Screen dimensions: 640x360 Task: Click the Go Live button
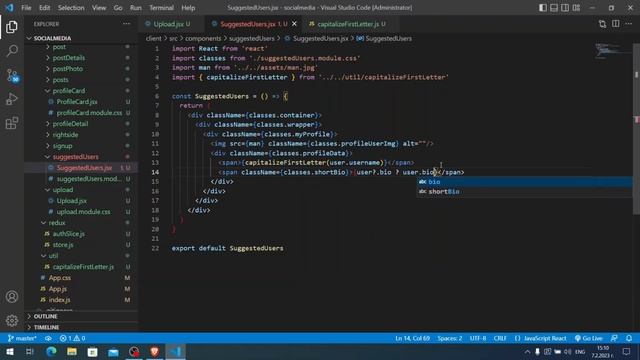click(x=589, y=338)
